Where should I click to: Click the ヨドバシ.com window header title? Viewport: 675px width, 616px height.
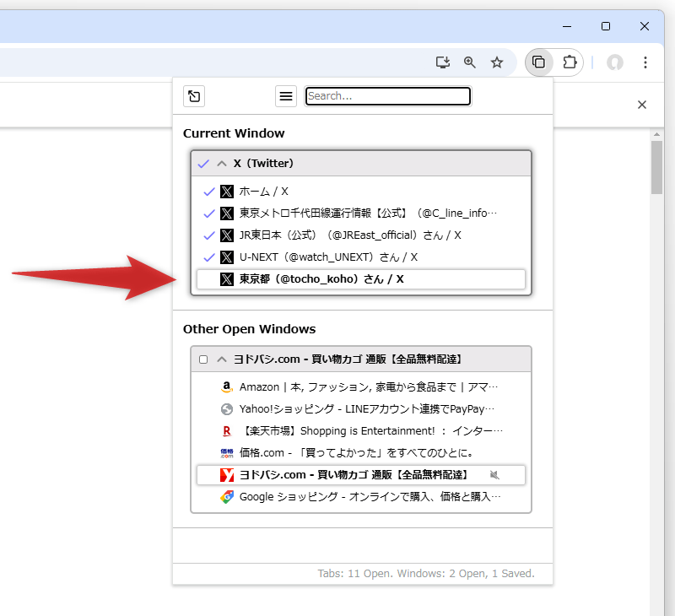348,359
